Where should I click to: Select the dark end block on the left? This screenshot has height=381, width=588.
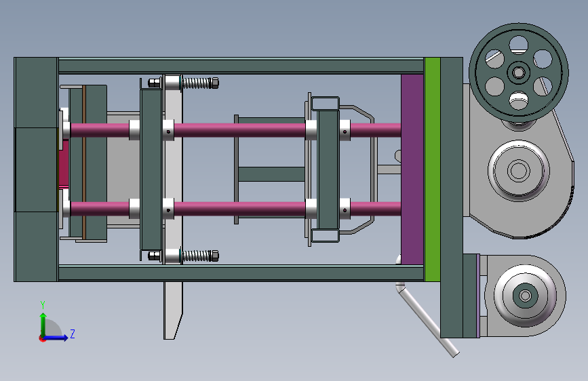pos(36,169)
